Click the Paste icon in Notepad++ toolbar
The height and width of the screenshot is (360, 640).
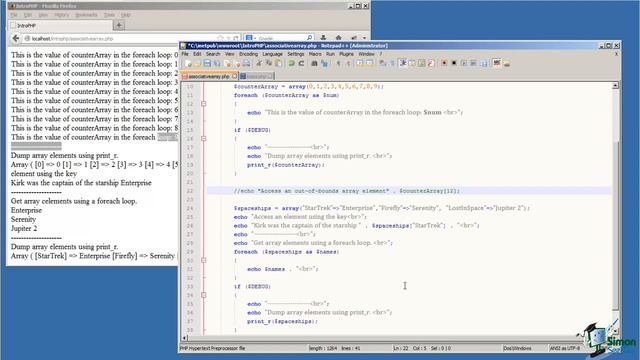(x=278, y=63)
